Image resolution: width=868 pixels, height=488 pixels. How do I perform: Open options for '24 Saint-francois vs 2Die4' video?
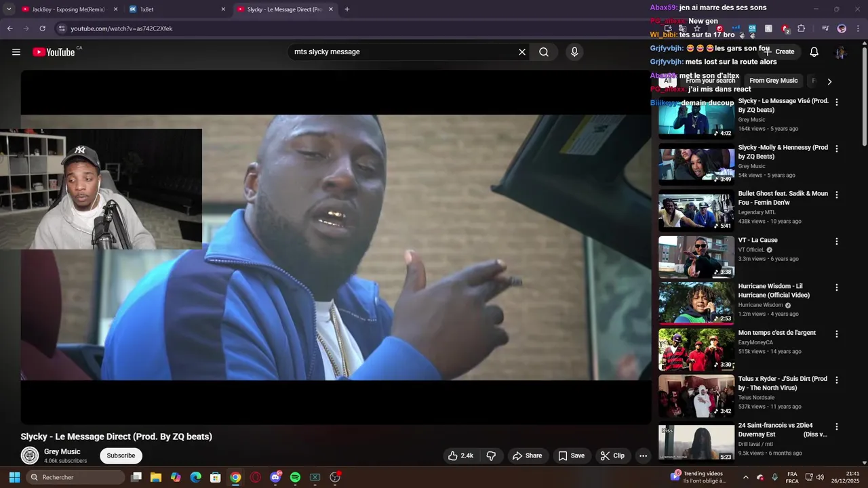[x=837, y=427]
